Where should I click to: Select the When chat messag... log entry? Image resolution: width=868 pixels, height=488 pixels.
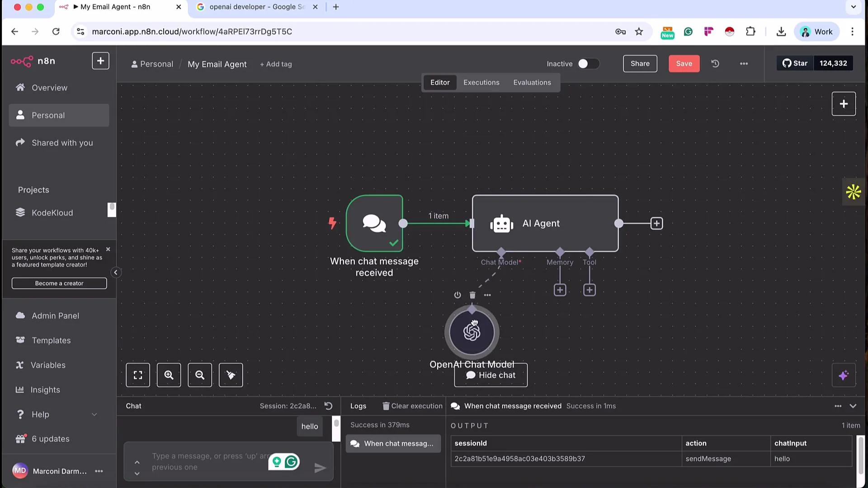coord(393,444)
